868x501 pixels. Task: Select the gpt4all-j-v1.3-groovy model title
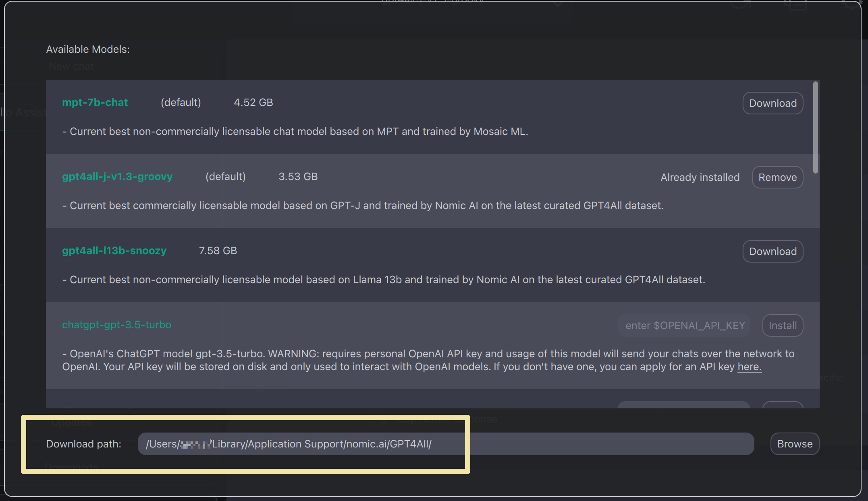117,176
